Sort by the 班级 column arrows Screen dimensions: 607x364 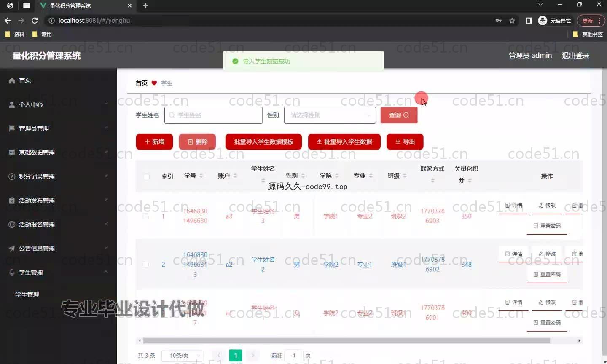(405, 176)
